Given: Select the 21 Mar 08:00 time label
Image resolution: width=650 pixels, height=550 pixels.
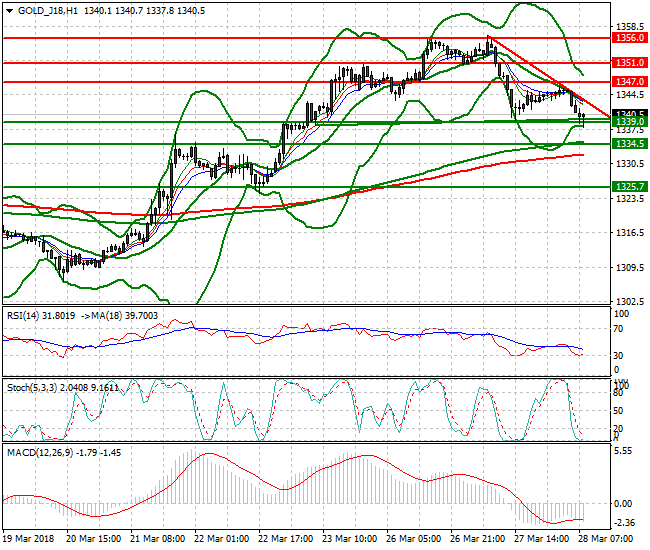Looking at the screenshot, I should [x=158, y=539].
